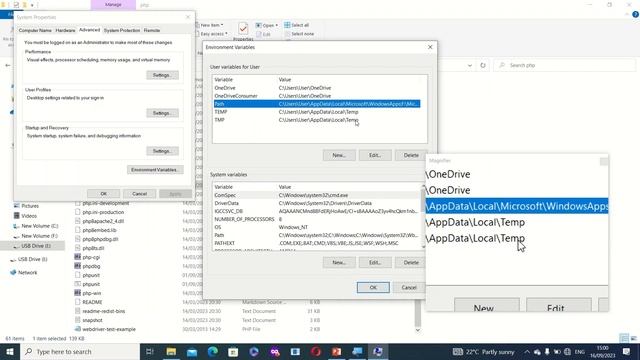Open Microsoft Store taskbar icon
Image resolution: width=640 pixels, height=360 pixels.
233,351
